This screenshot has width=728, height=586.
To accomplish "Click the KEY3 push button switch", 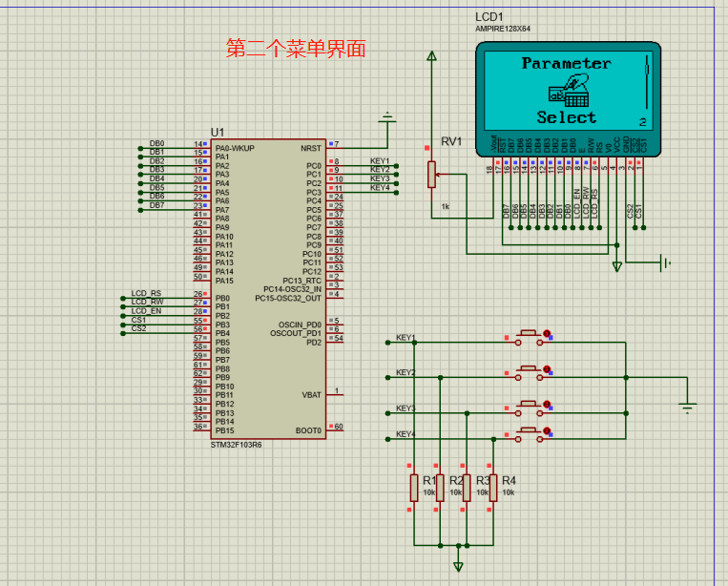I will point(530,408).
